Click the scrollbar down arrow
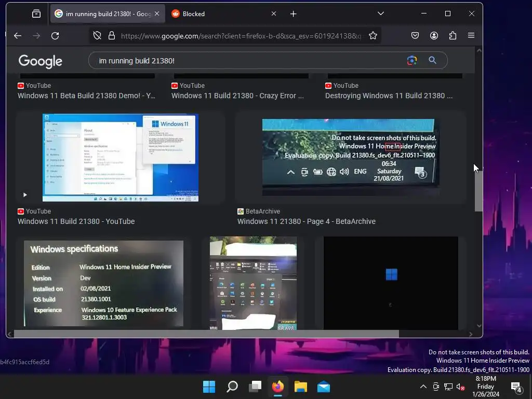This screenshot has height=399, width=532. pos(478,326)
